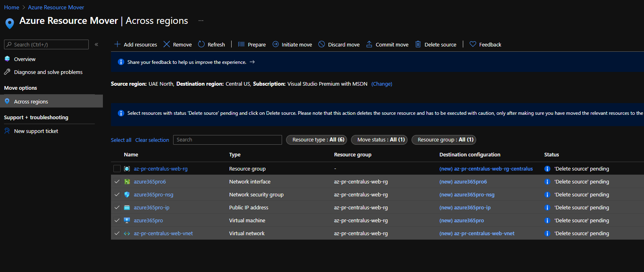644x272 pixels.
Task: Uncheck the azure365pro6 row checkbox
Action: [x=117, y=181]
